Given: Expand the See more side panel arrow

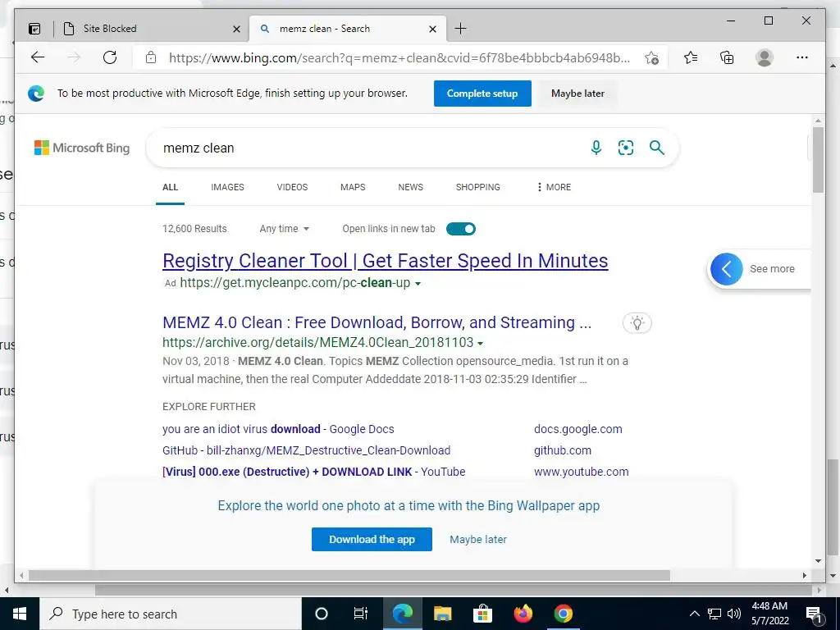Looking at the screenshot, I should click(727, 269).
